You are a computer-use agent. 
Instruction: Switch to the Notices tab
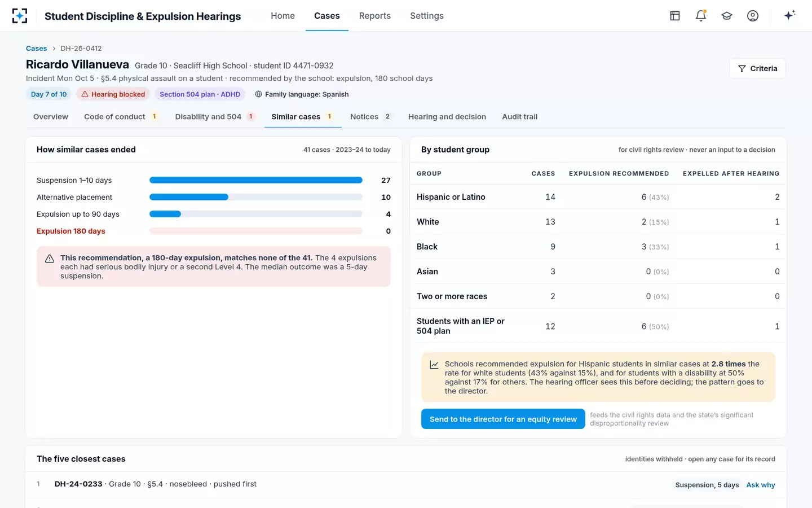[371, 117]
